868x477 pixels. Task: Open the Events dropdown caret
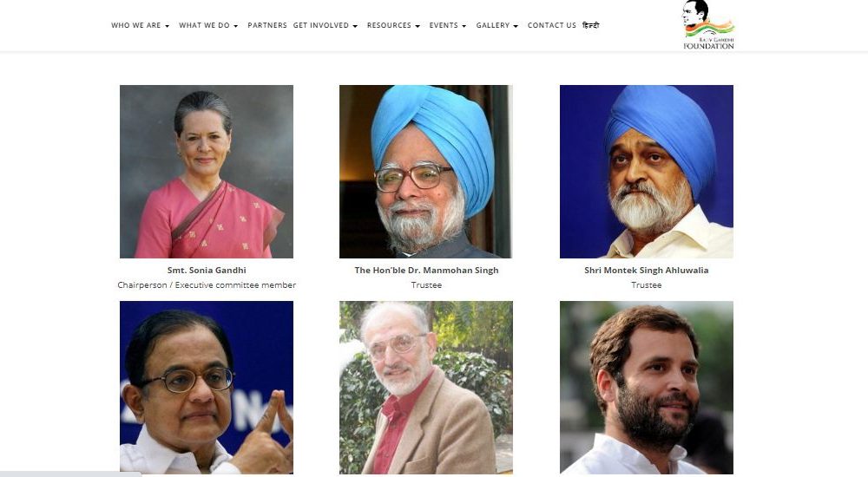coord(464,26)
